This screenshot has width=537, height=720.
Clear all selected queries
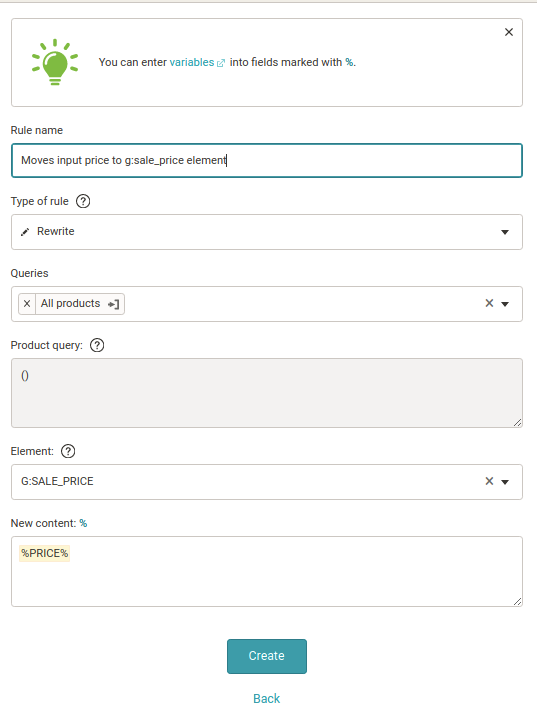click(489, 303)
